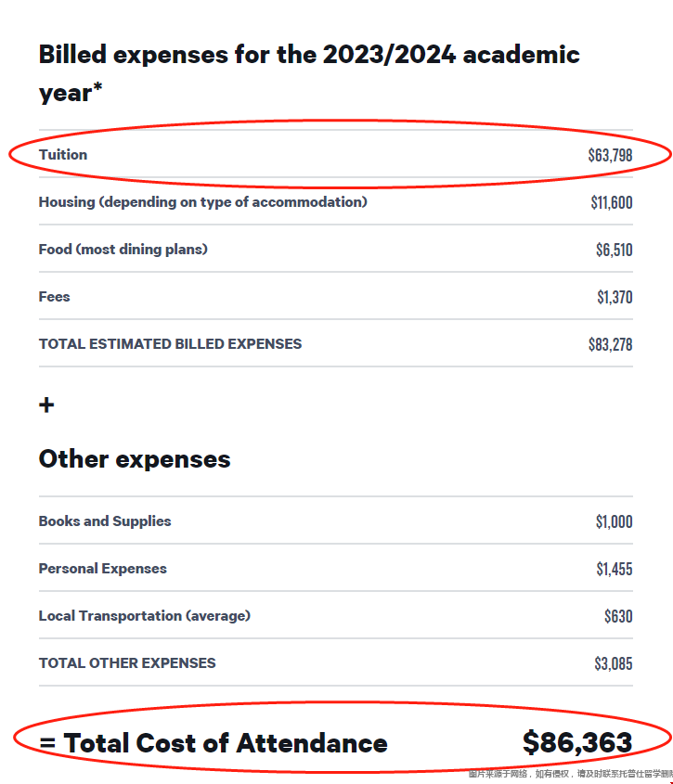Click the $63,798 tuition amount
This screenshot has height=784, width=673.
point(610,155)
